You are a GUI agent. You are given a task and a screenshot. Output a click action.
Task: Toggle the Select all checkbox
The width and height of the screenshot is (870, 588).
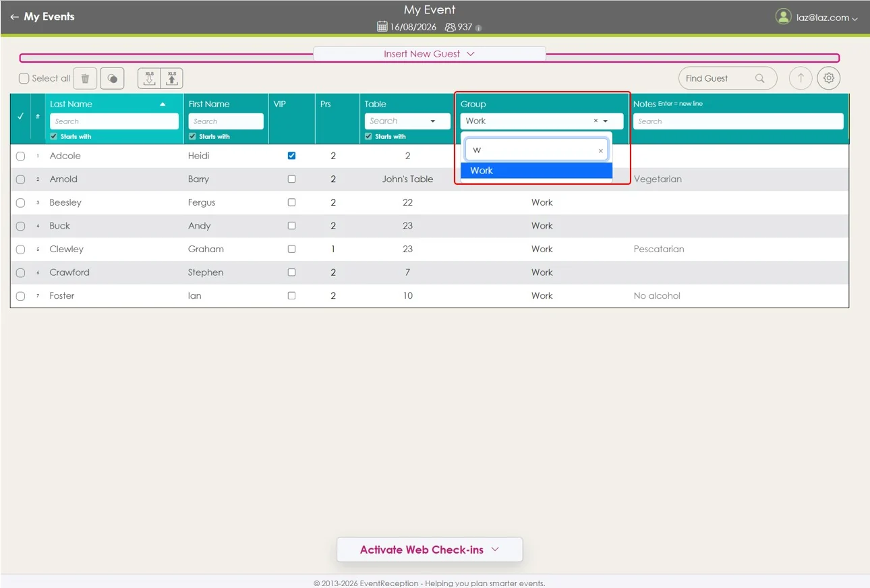coord(24,78)
